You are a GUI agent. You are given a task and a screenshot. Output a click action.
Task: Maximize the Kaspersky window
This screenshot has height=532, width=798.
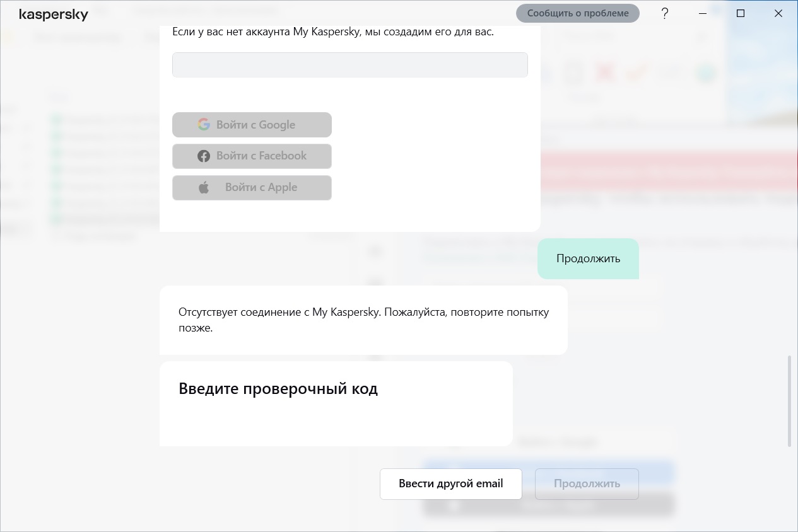coord(741,13)
